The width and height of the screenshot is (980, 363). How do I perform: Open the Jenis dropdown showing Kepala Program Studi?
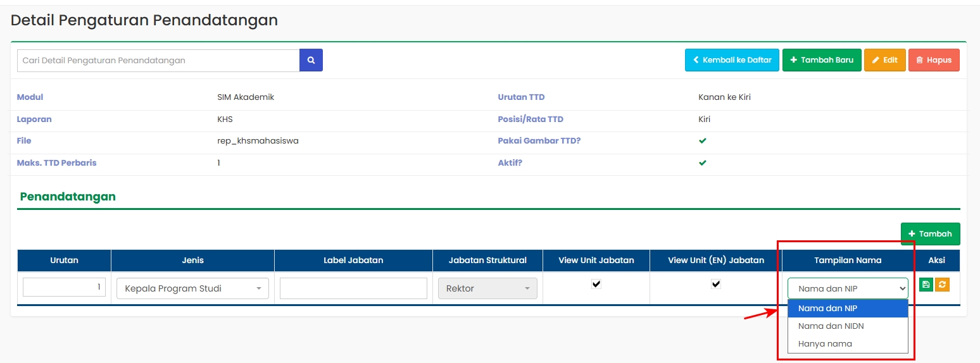point(192,288)
